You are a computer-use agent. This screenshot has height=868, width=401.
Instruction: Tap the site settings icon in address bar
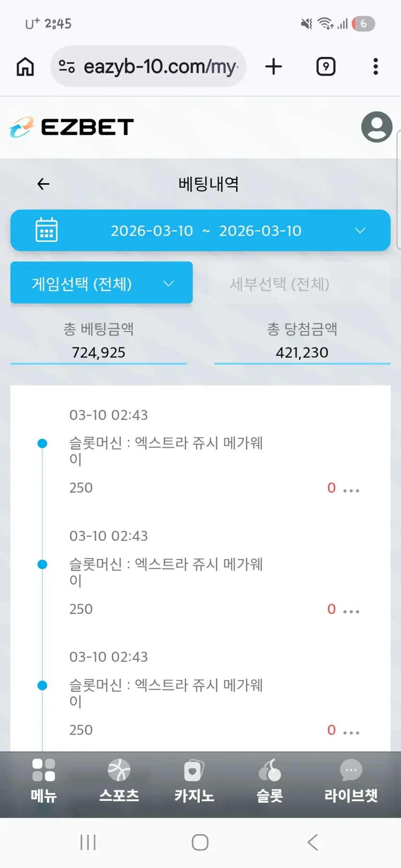[66, 67]
